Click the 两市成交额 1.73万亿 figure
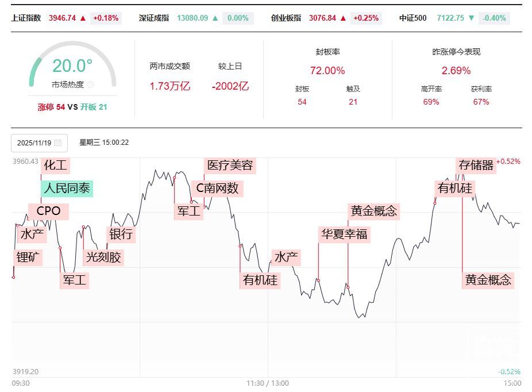 pyautogui.click(x=169, y=86)
